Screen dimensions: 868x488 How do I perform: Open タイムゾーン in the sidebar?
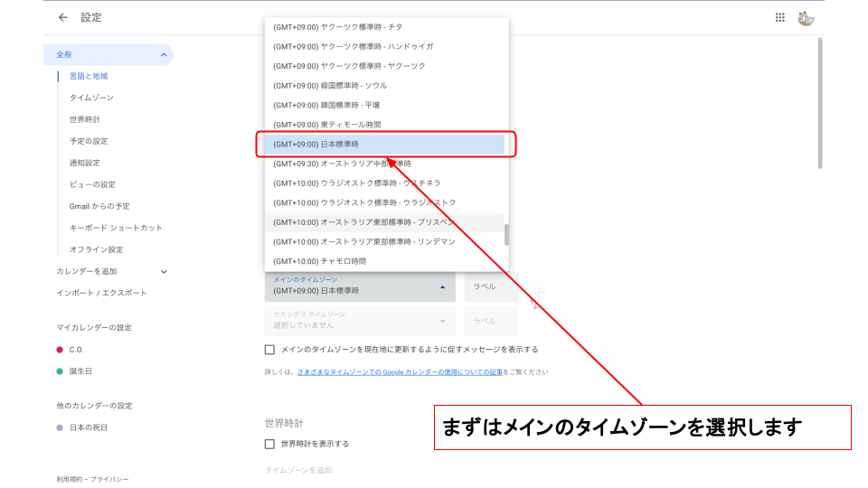[x=91, y=98]
